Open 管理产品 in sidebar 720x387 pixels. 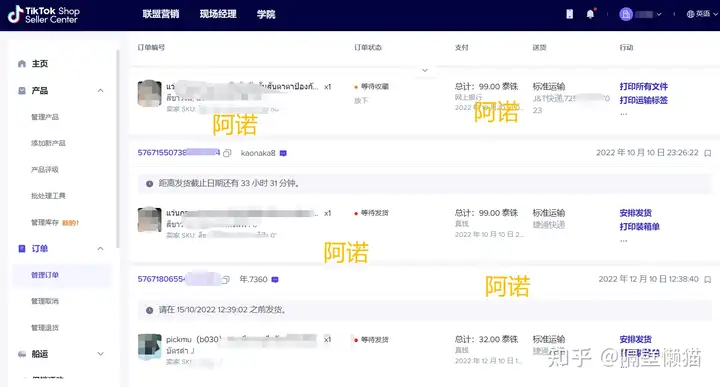[x=45, y=117]
